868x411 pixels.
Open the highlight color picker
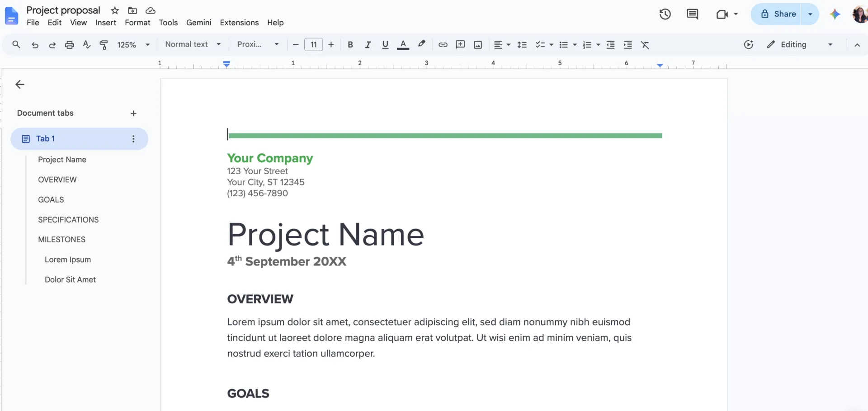421,44
